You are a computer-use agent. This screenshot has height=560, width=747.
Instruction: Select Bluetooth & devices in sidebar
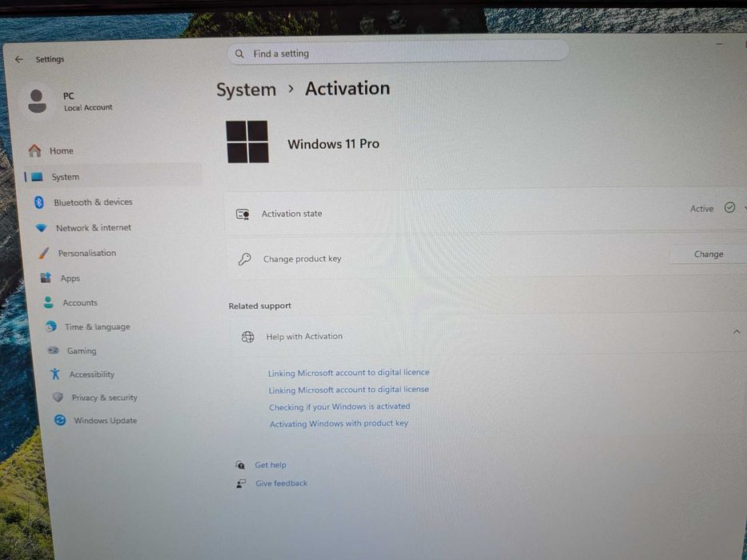point(93,202)
